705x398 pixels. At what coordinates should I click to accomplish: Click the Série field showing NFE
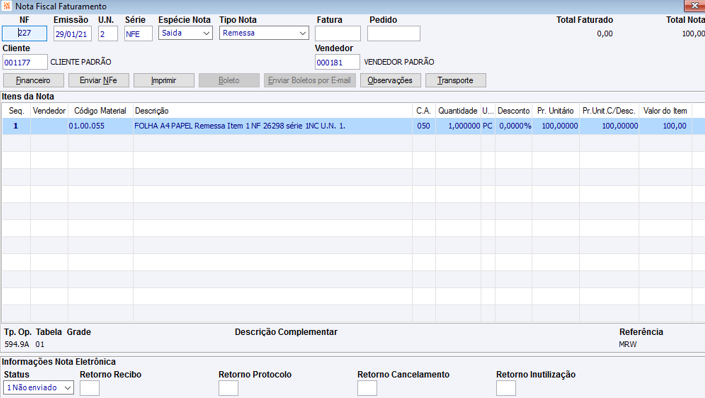(x=138, y=34)
